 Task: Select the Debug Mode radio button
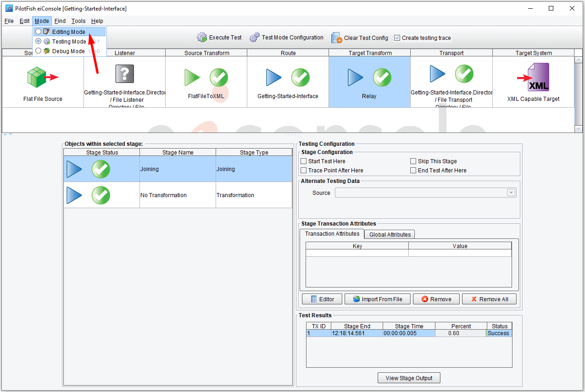[39, 51]
